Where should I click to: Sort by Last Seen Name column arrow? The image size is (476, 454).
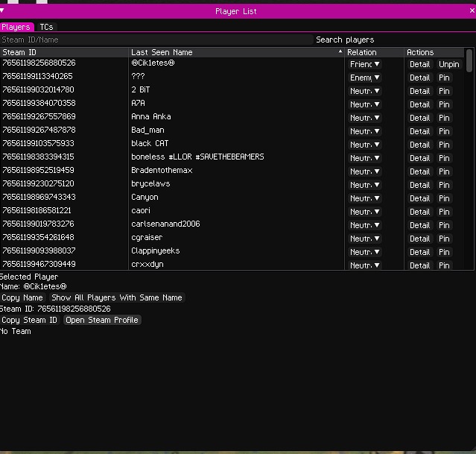pyautogui.click(x=340, y=52)
